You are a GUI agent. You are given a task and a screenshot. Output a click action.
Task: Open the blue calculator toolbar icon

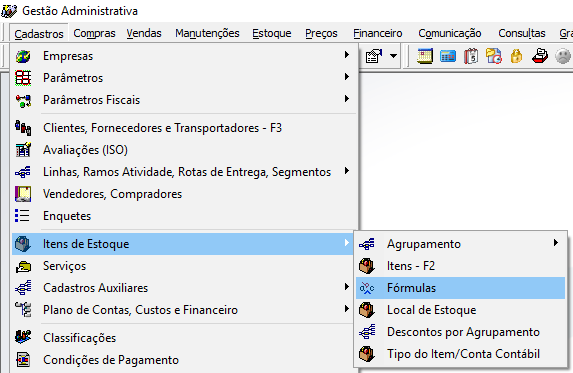click(448, 57)
